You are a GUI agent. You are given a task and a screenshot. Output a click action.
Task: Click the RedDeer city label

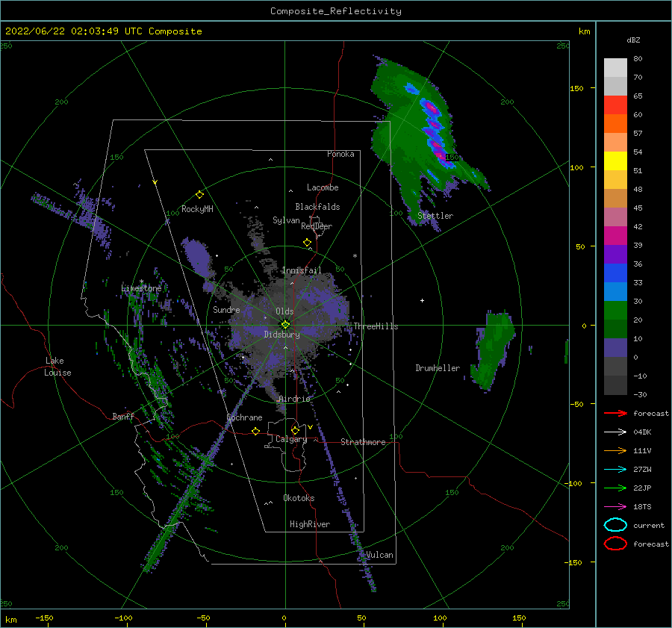pyautogui.click(x=317, y=226)
